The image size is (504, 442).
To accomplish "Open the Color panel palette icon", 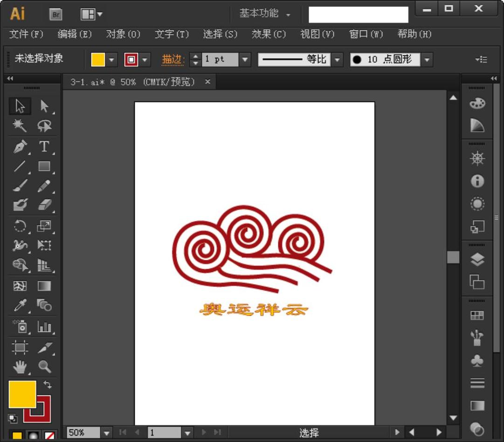I will click(477, 103).
